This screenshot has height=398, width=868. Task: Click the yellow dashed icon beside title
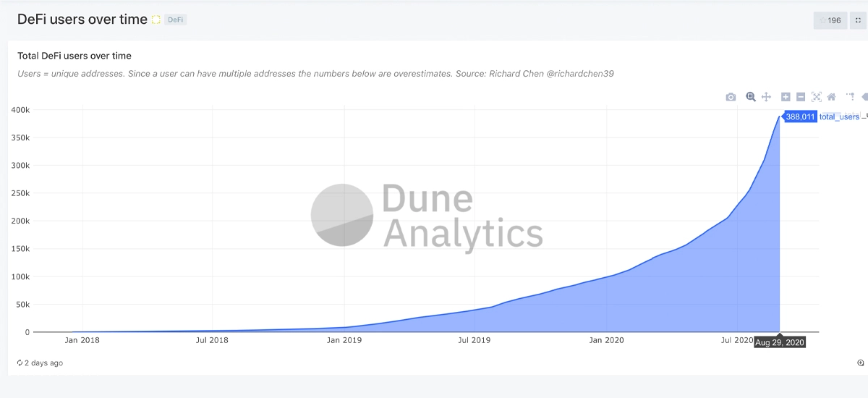156,20
